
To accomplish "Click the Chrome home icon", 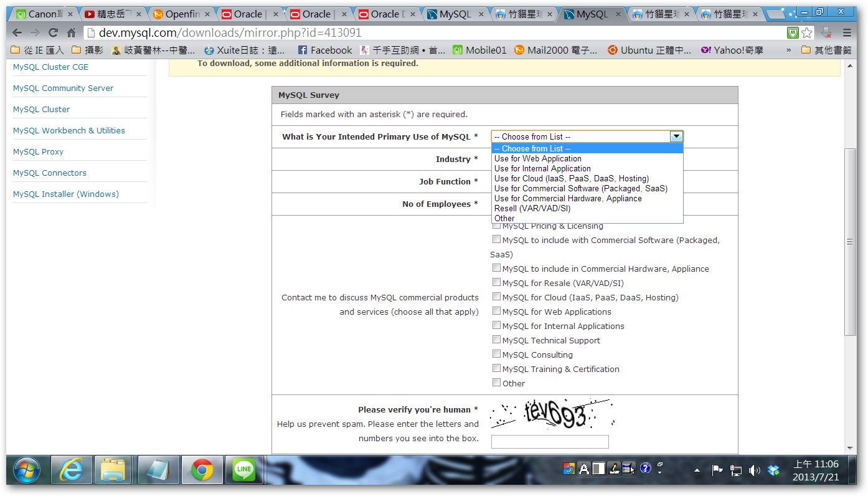I will point(71,33).
